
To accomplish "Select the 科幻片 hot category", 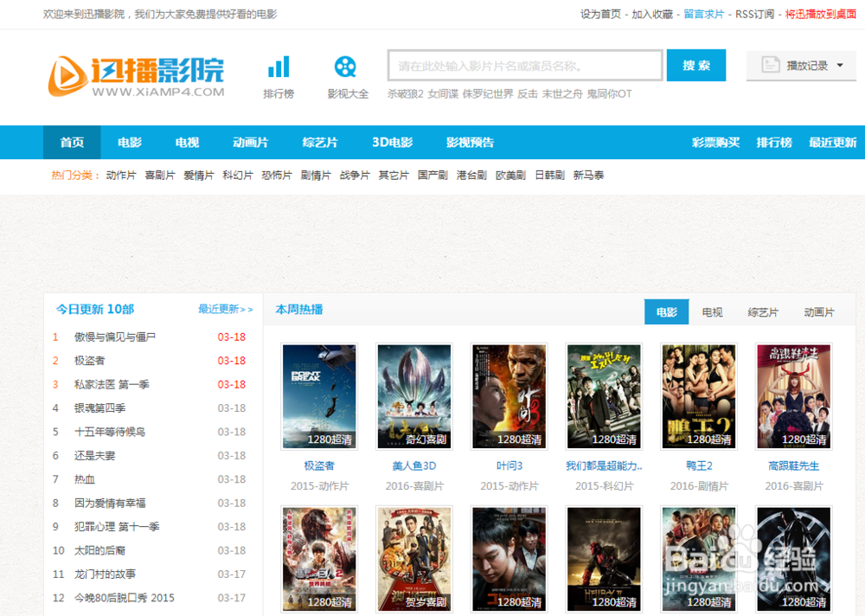I will point(238,176).
